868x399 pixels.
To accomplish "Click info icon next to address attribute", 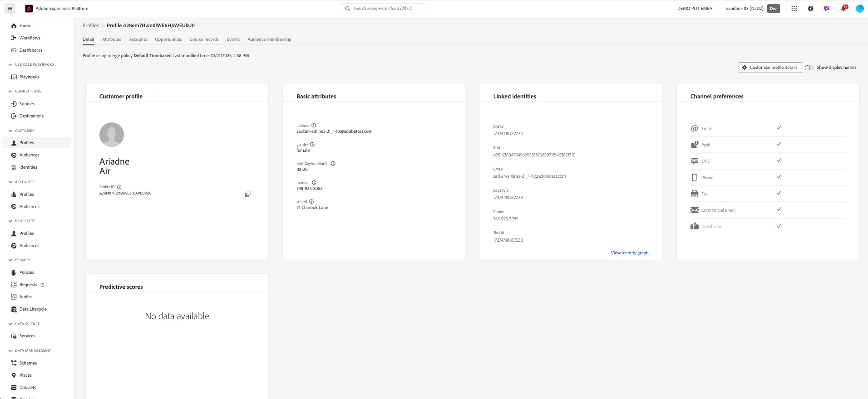I will pos(314,126).
